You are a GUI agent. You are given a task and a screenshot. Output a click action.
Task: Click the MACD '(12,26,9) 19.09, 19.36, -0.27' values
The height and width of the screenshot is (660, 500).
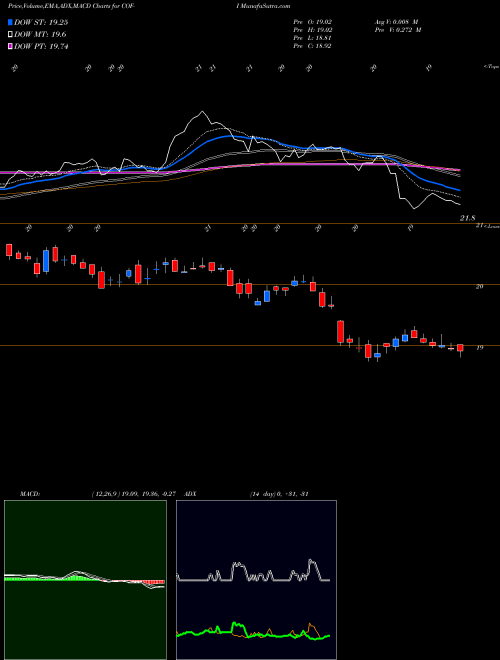[136, 494]
